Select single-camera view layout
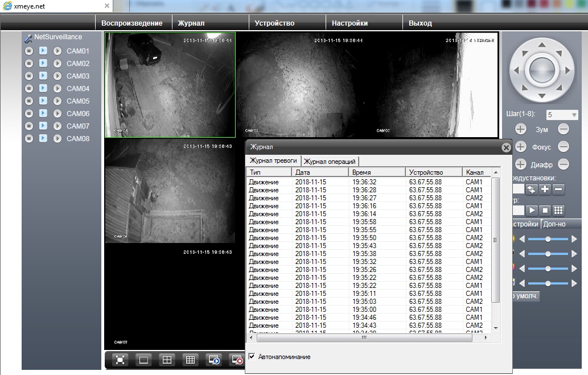Screen dimensions: 588x375 point(143,360)
